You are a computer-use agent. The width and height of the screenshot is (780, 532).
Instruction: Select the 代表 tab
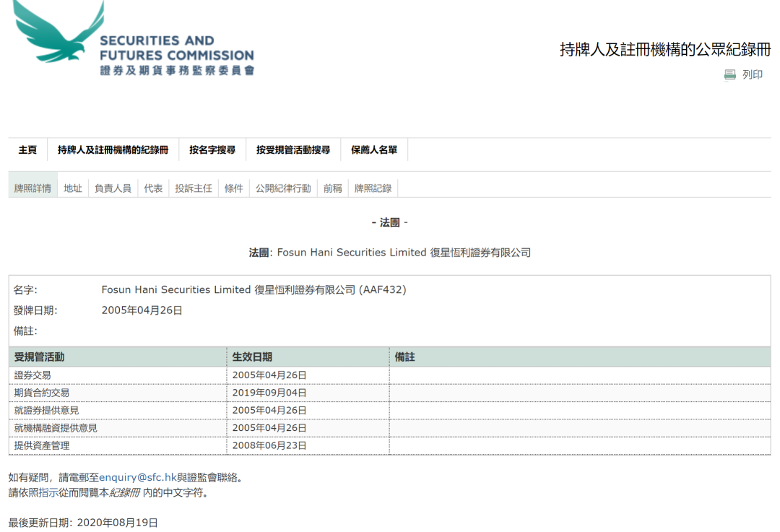[x=153, y=186]
